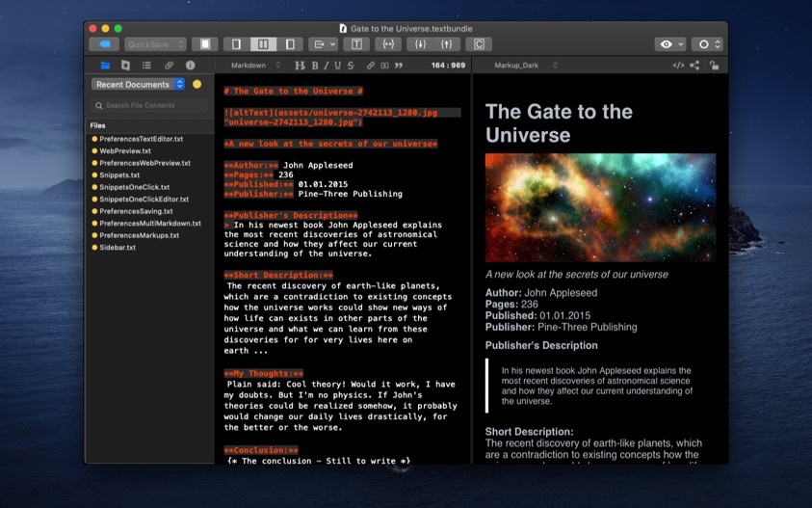Click the curly-brace down-arrow icon
The height and width of the screenshot is (508, 812).
click(x=420, y=44)
